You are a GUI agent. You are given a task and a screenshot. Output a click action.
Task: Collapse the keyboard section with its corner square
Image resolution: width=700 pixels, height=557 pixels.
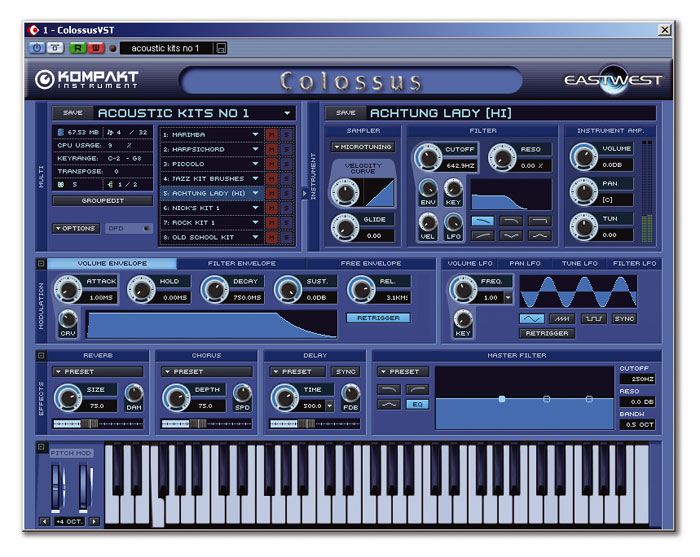[x=41, y=447]
